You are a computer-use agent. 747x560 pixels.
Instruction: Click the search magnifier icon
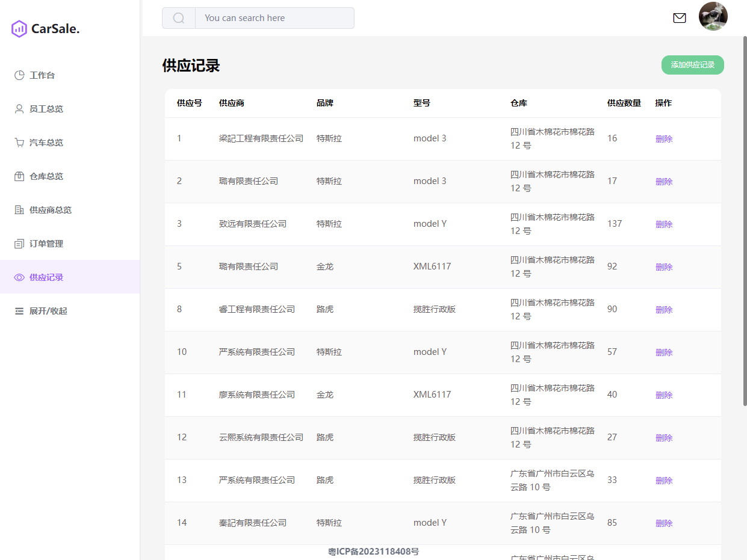pyautogui.click(x=179, y=18)
